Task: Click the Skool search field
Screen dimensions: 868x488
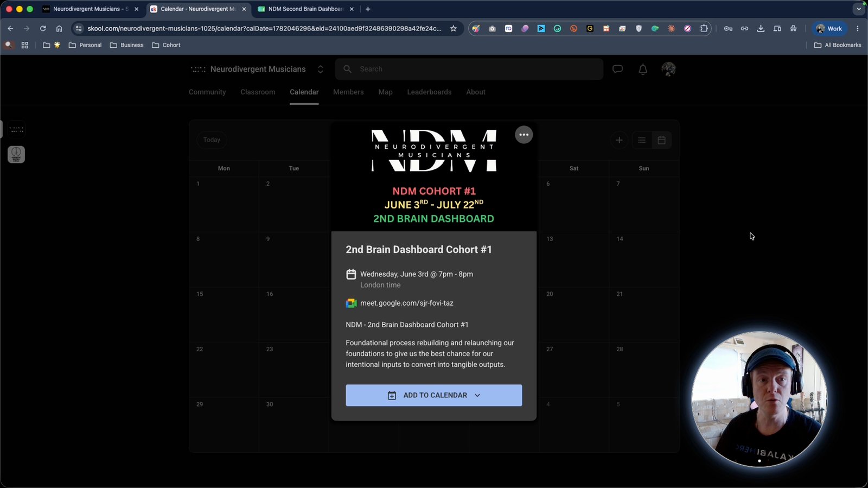Action: pyautogui.click(x=469, y=69)
